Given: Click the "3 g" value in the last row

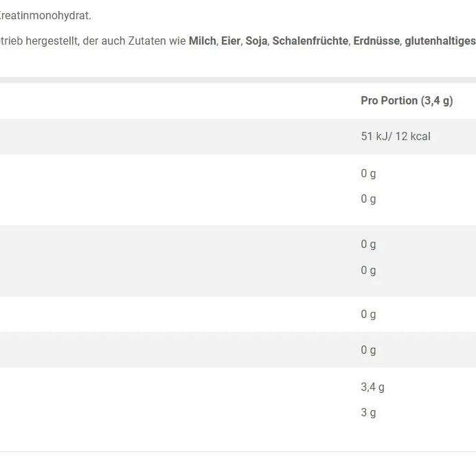Looking at the screenshot, I should pyautogui.click(x=368, y=412).
